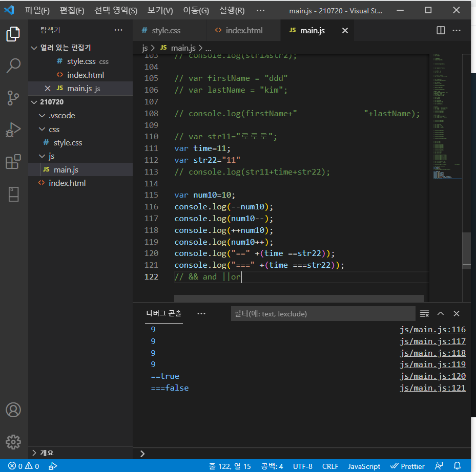Viewport: 476px width, 472px height.
Task: Focus the debug console filter input field
Action: tap(323, 313)
